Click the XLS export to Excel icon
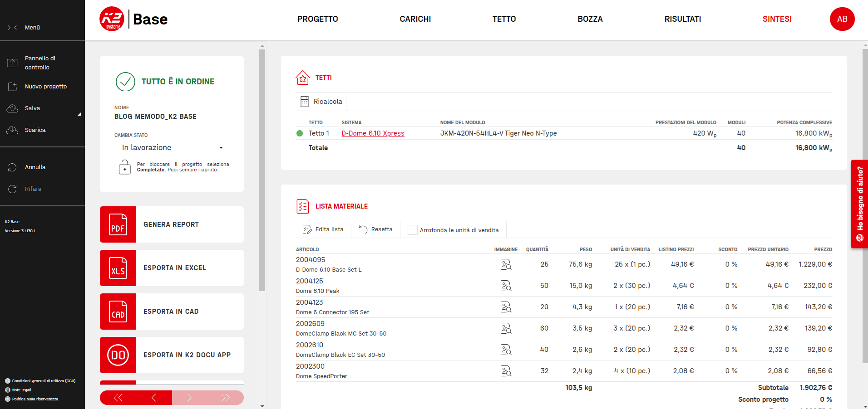Image resolution: width=868 pixels, height=409 pixels. 118,268
